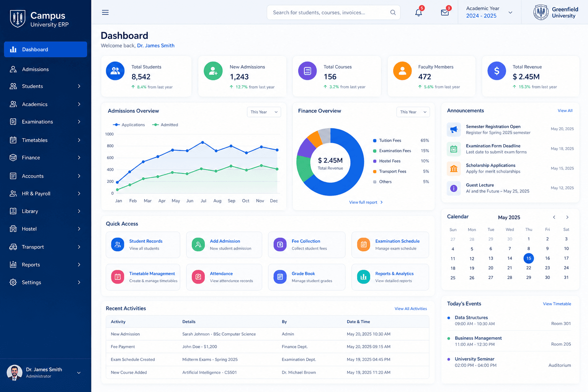Toggle the hamburger menu icon
Image resolution: width=588 pixels, height=392 pixels.
105,13
